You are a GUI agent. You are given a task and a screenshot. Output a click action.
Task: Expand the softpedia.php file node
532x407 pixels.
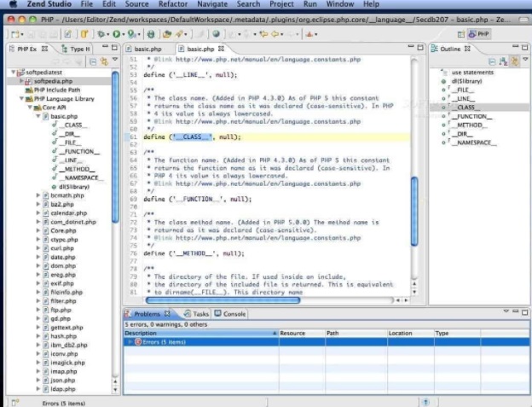[x=21, y=81]
